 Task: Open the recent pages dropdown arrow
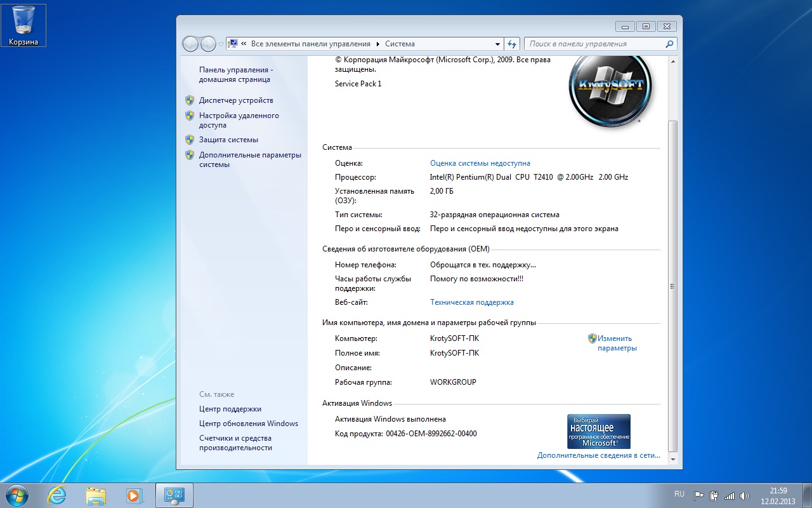pyautogui.click(x=221, y=44)
